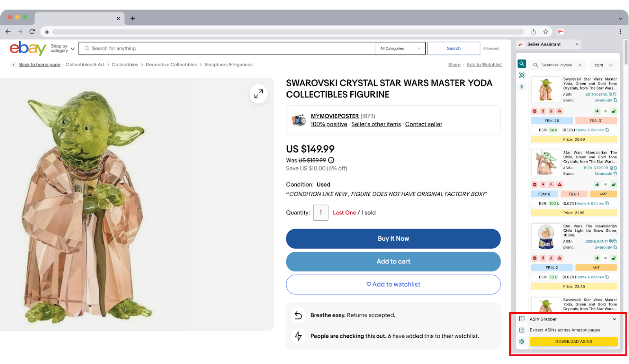Open the feedback icon beside ASIN Grabber
This screenshot has height=364, width=629.
tap(522, 319)
